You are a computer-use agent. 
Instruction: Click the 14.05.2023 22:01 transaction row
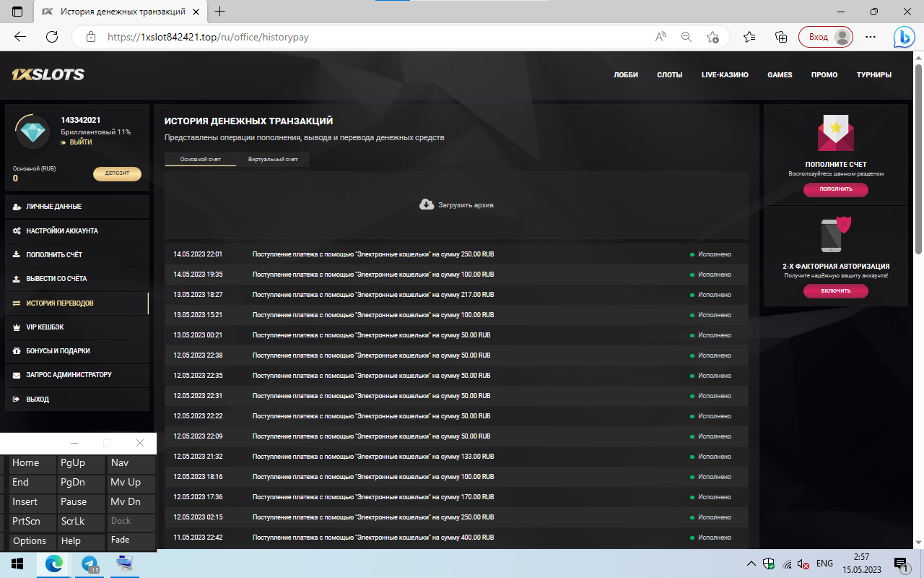tap(456, 254)
